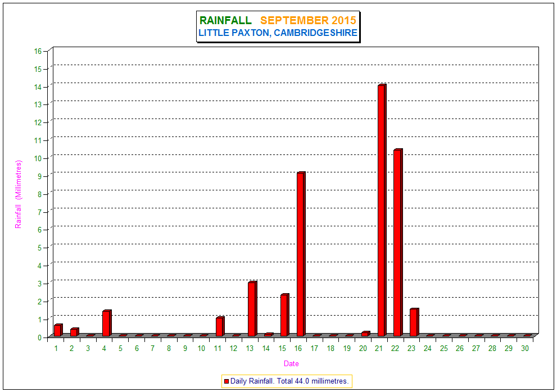
Task: Click the rainfall bar for date 4
Action: [107, 323]
